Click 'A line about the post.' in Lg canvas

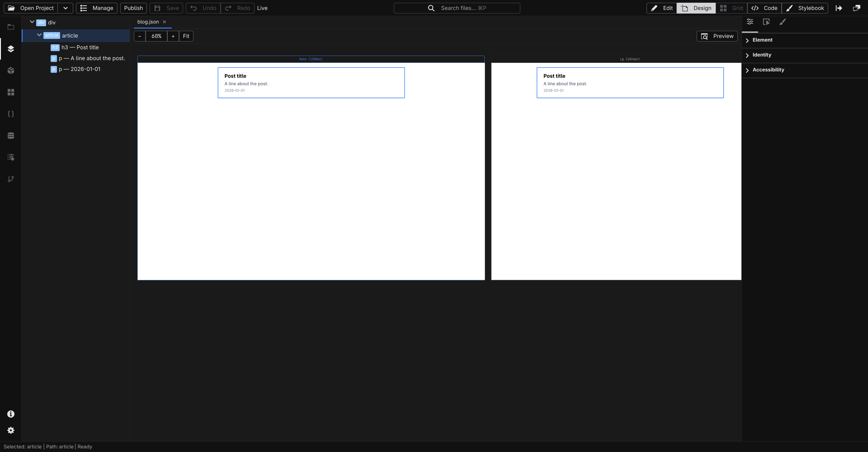[x=565, y=84]
